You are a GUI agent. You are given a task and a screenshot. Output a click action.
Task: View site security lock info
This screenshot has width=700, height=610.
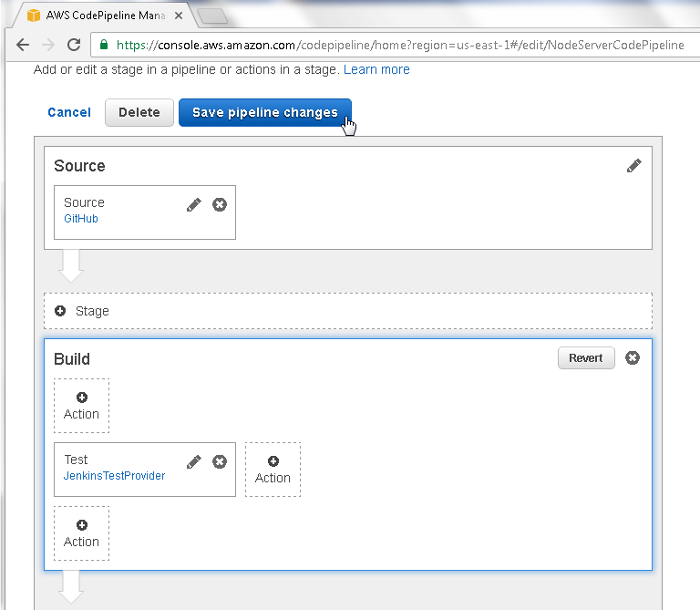[x=104, y=45]
